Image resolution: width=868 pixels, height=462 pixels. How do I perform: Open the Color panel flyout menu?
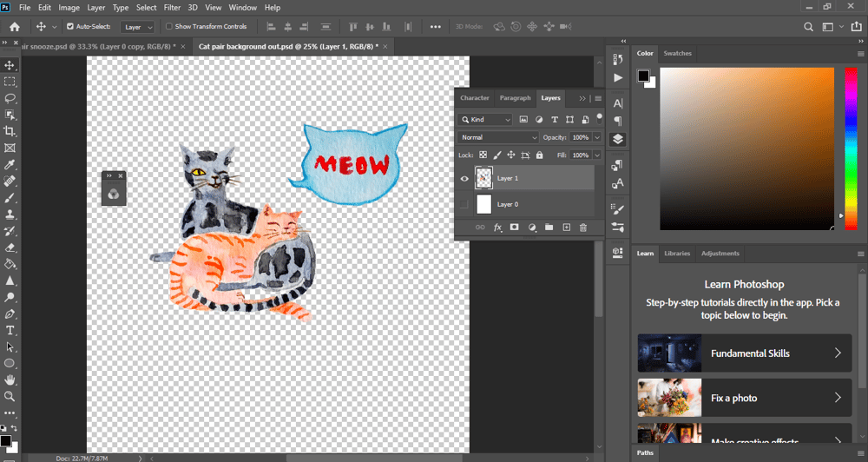point(861,54)
